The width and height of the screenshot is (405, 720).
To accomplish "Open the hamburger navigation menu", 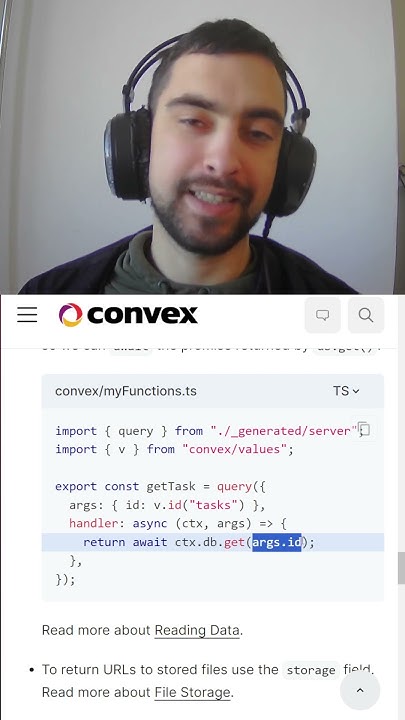I will [27, 315].
